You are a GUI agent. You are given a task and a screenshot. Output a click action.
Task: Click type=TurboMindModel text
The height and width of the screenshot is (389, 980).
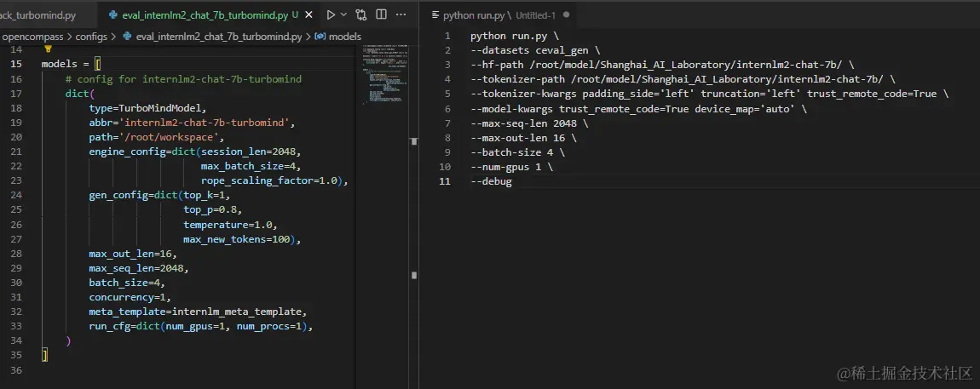[x=147, y=109]
